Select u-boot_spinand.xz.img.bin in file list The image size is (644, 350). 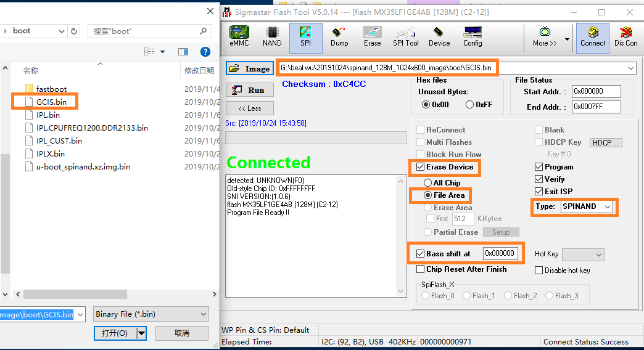click(83, 167)
